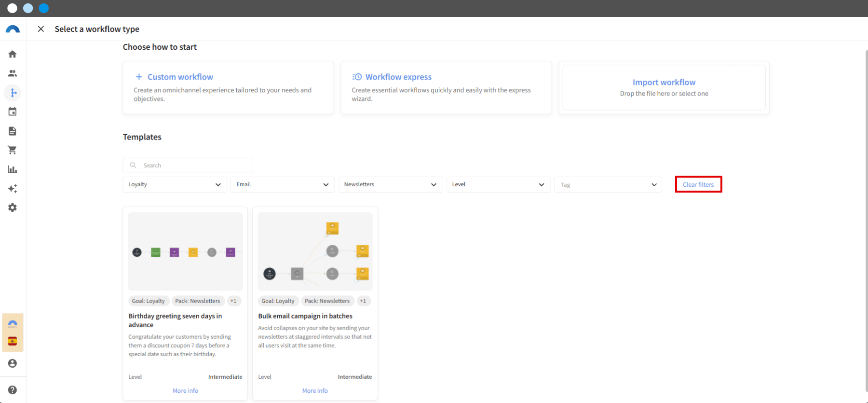868x403 pixels.
Task: Click the plus icon beside Custom workflow
Action: tap(139, 77)
